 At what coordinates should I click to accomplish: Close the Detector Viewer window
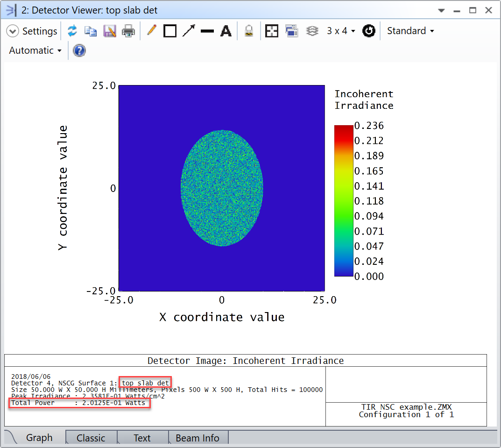point(488,10)
